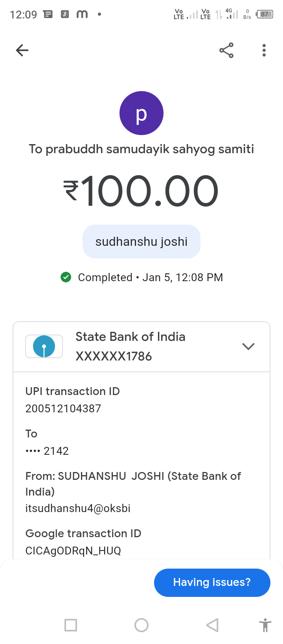Tap the Android back triangle button

(212, 625)
